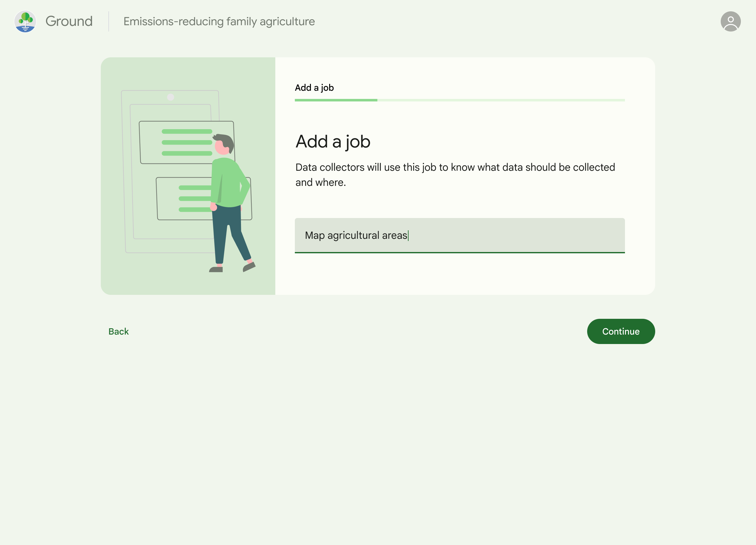This screenshot has width=756, height=545.
Task: Focus the job name input field
Action: [x=460, y=235]
